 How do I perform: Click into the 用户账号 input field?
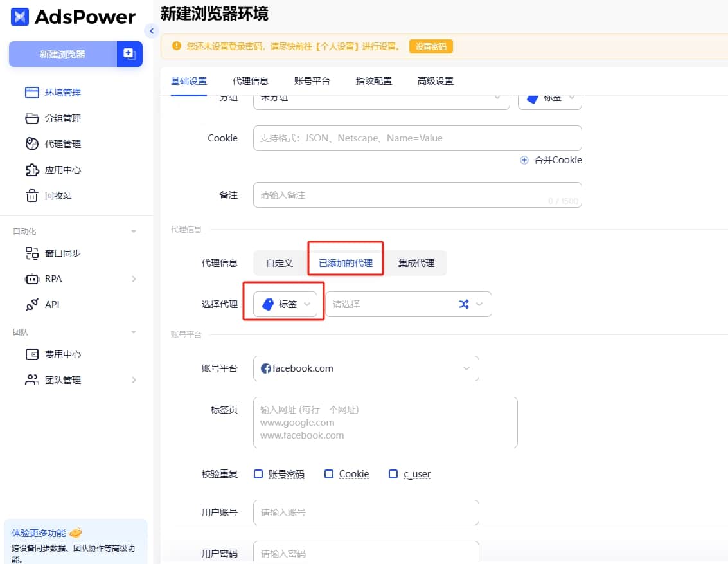366,513
